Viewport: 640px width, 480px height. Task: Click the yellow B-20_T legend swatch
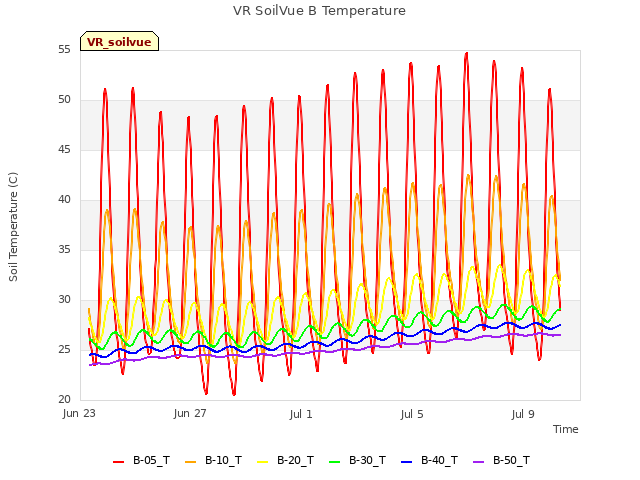pos(262,462)
